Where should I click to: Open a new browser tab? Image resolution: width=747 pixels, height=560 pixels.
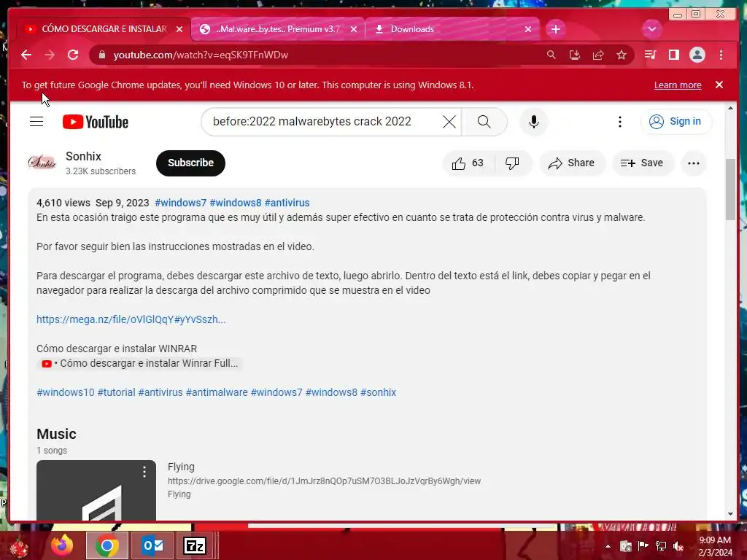point(555,29)
